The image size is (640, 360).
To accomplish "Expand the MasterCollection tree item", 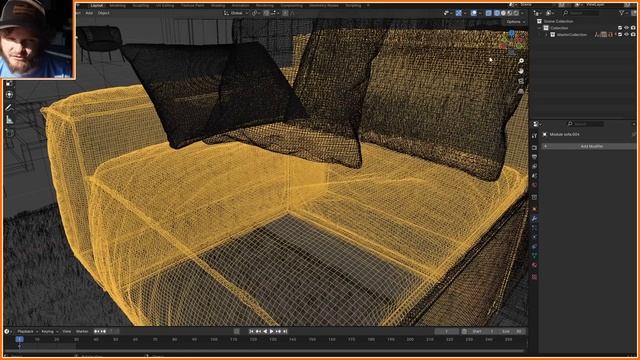I will (547, 35).
